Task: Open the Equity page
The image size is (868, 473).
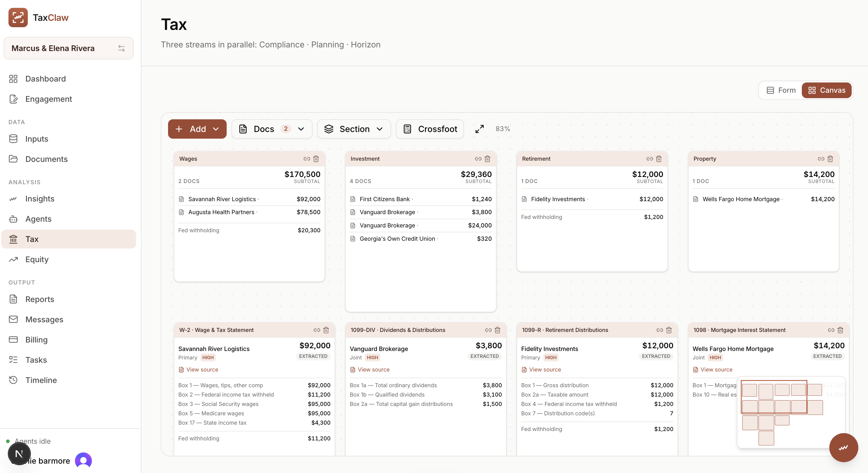Action: tap(69, 259)
